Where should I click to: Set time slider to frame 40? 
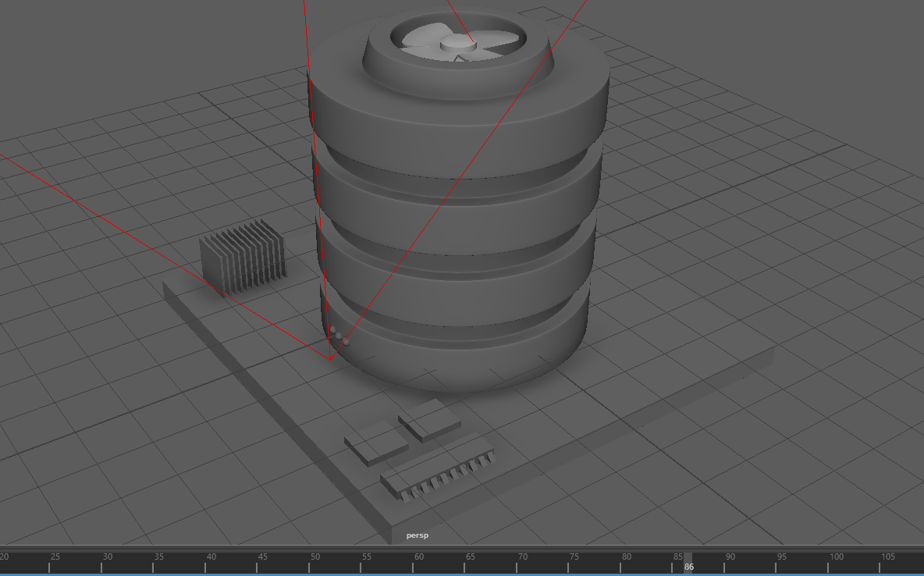(x=211, y=557)
